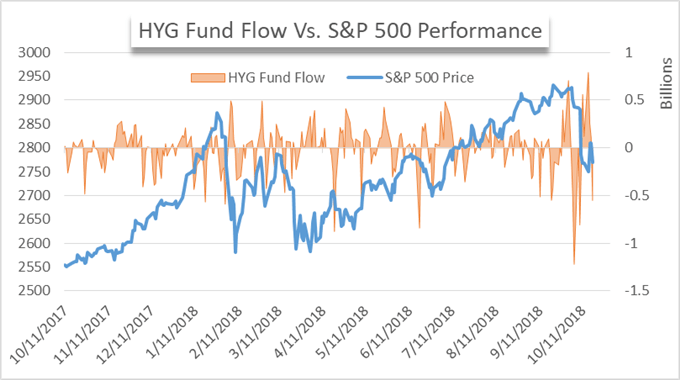This screenshot has width=680, height=380.
Task: Click the -1.5 right axis label
Action: [x=637, y=291]
